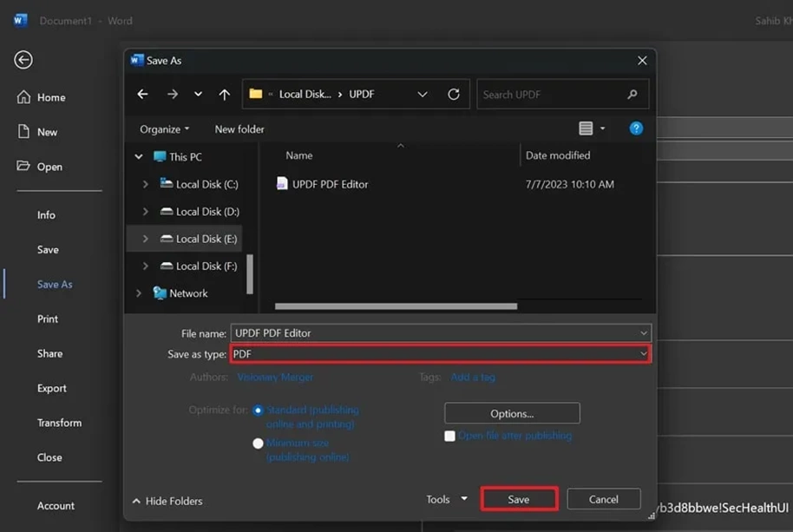Navigate back in Save As dialog
This screenshot has height=532, width=793.
pyautogui.click(x=142, y=94)
